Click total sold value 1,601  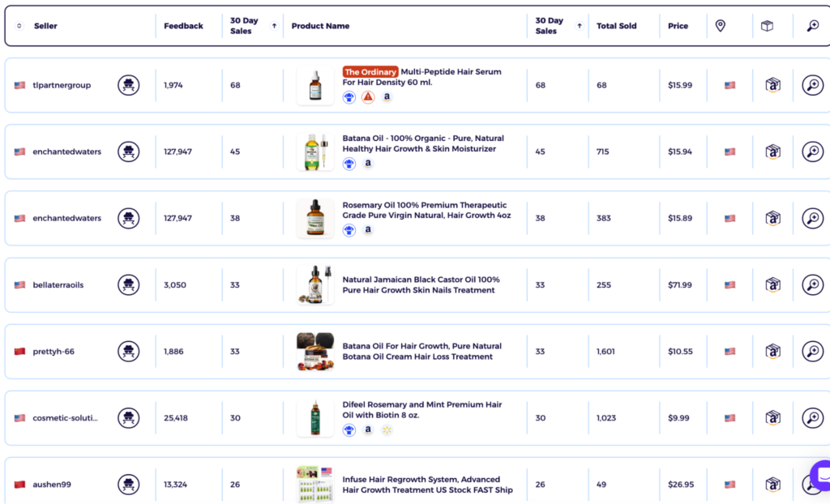click(605, 352)
